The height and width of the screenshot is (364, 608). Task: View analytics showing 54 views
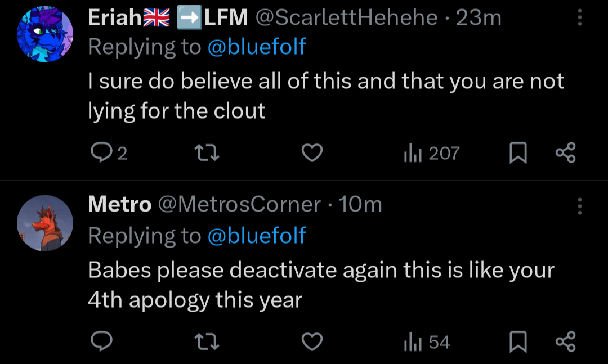[427, 342]
